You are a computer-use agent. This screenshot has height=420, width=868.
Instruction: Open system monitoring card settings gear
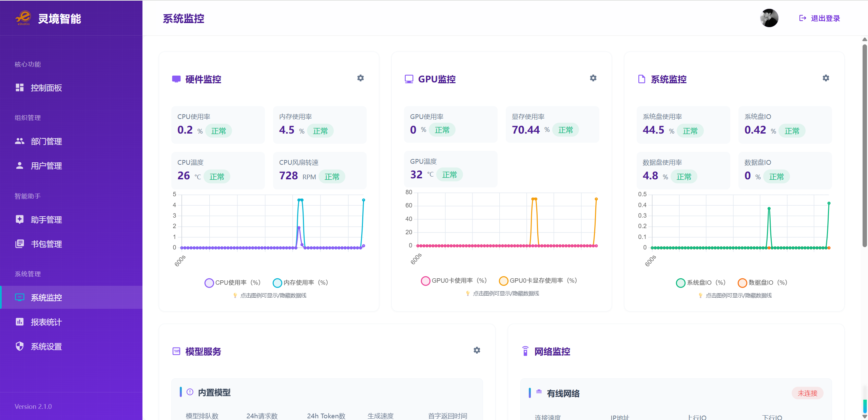pyautogui.click(x=826, y=78)
